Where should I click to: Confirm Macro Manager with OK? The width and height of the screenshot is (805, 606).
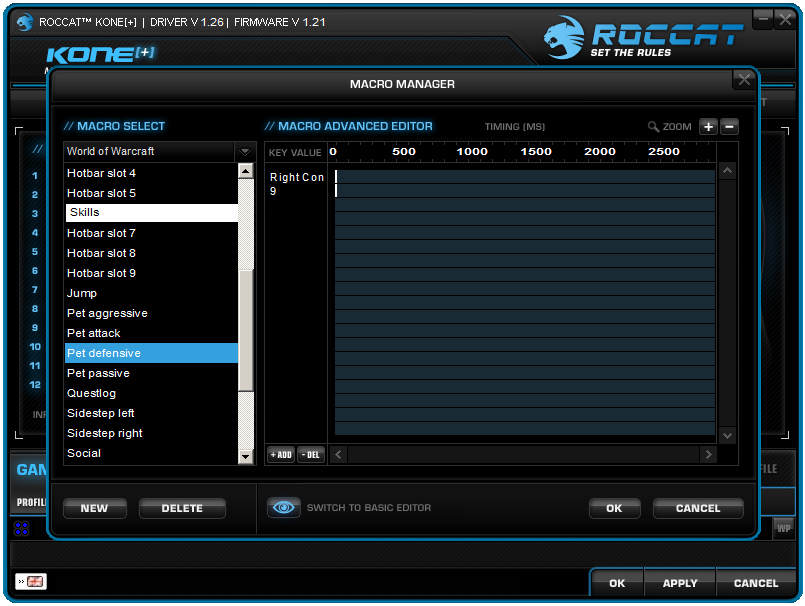tap(614, 508)
